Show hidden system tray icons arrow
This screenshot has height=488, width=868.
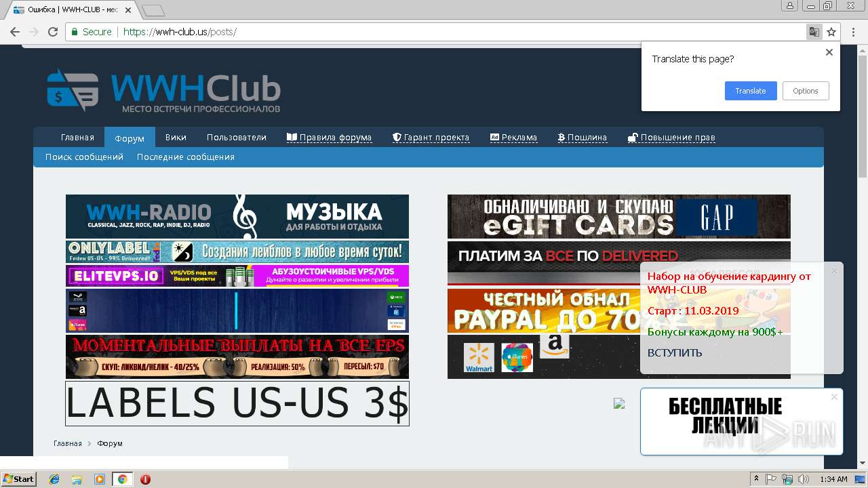(x=757, y=479)
